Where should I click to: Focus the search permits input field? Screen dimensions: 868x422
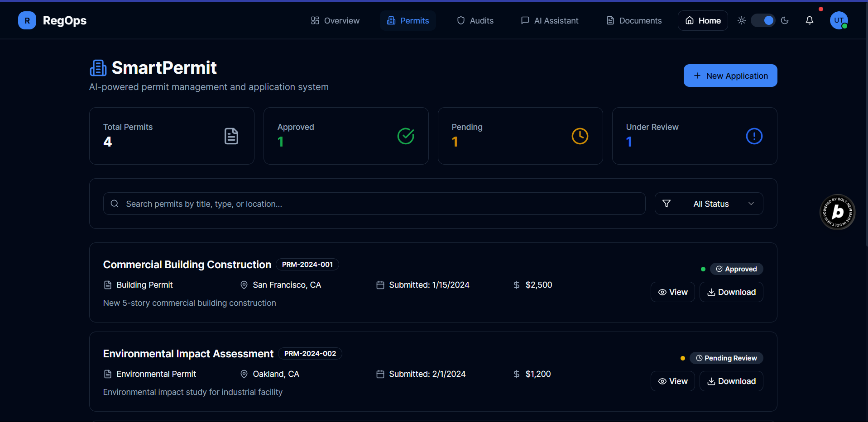pyautogui.click(x=374, y=204)
